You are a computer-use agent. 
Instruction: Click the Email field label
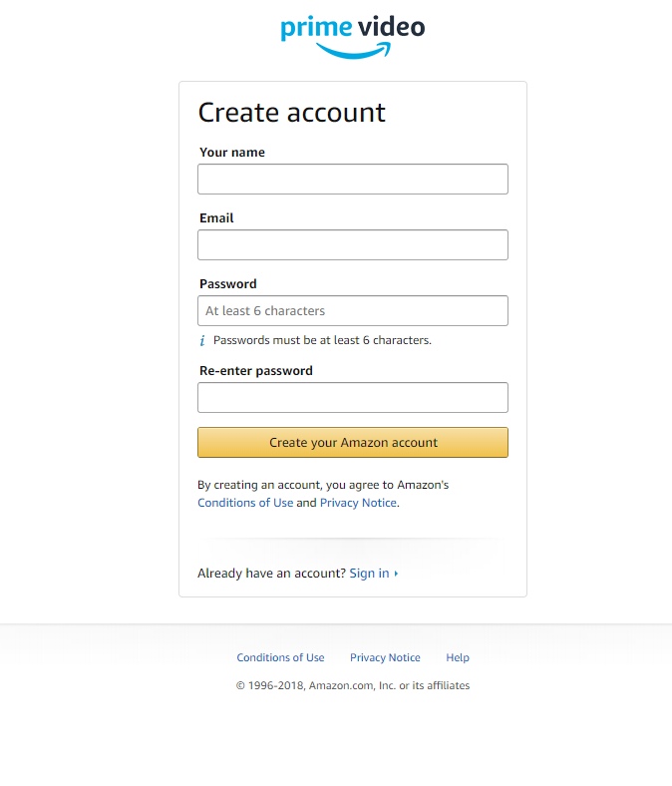point(216,218)
